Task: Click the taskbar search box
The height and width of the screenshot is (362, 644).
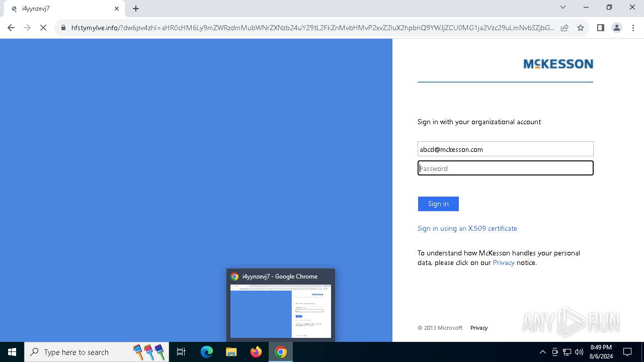Action: pyautogui.click(x=97, y=352)
